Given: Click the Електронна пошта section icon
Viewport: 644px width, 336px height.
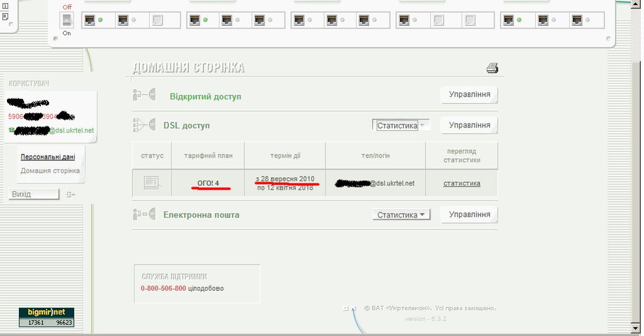Looking at the screenshot, I should [x=145, y=215].
